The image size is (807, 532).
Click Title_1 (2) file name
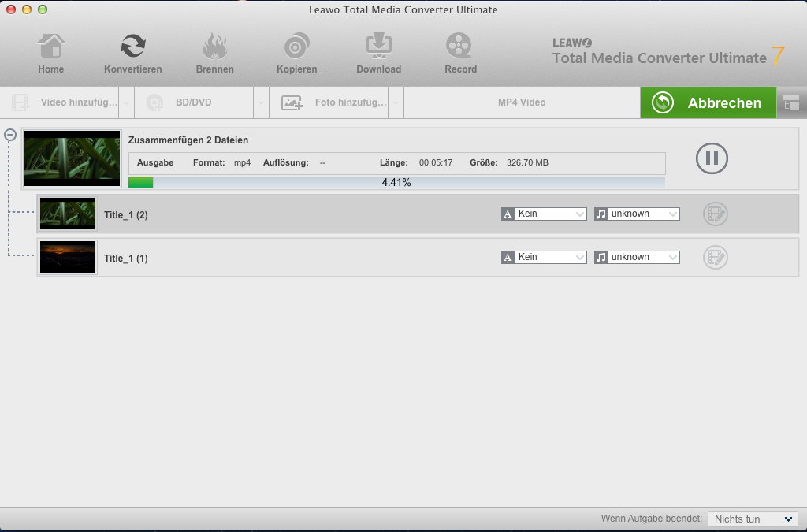coord(125,215)
